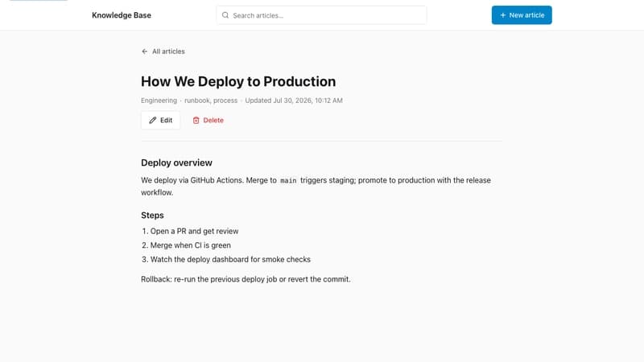Edit this article

160,120
